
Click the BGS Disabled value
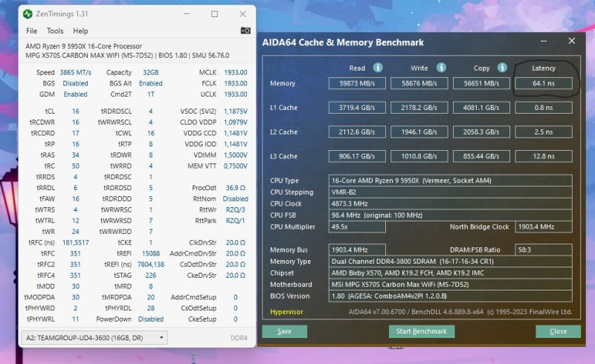[x=76, y=83]
